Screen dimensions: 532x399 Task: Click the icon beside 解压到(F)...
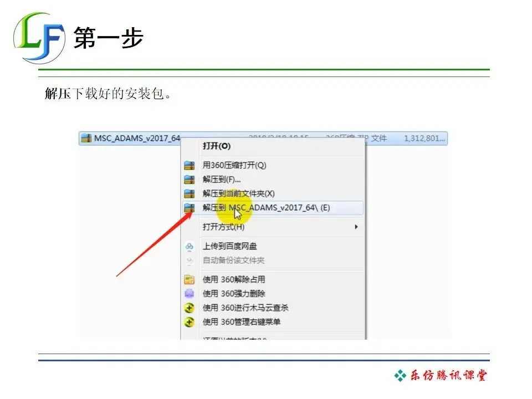[190, 180]
